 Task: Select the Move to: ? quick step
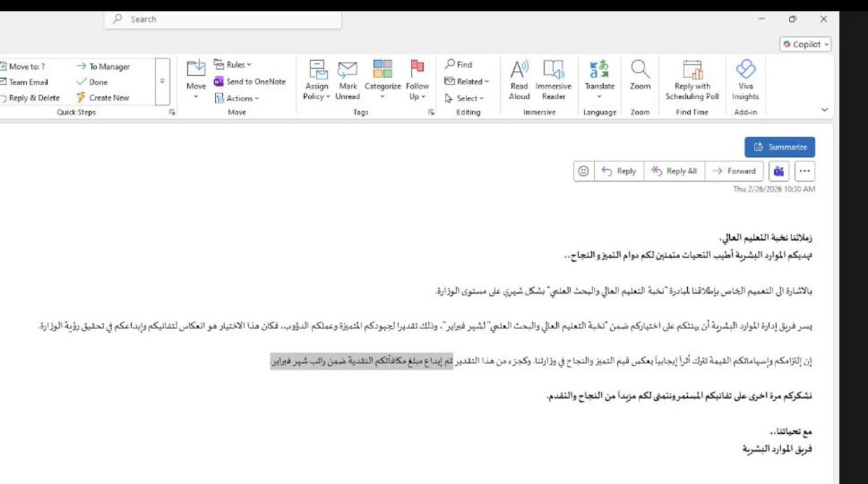click(x=23, y=67)
